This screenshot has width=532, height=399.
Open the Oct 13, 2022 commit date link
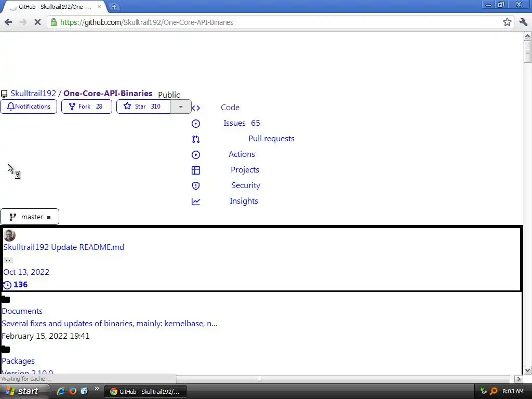pos(26,272)
